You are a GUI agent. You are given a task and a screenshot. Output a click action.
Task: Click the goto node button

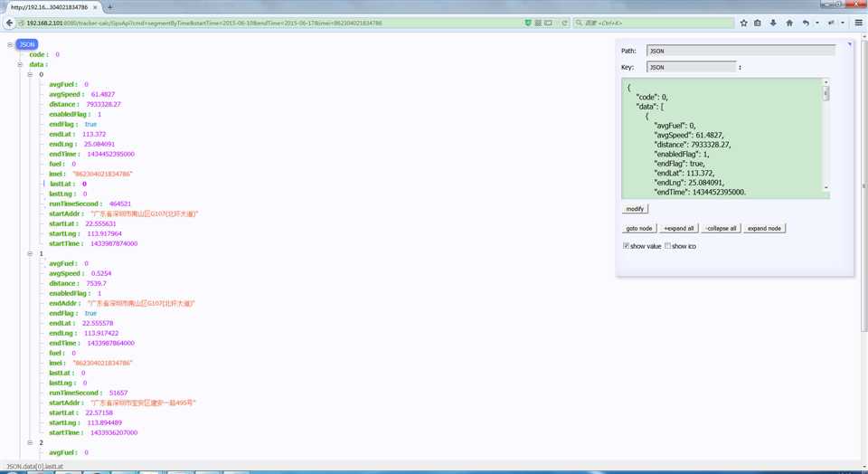pos(639,228)
